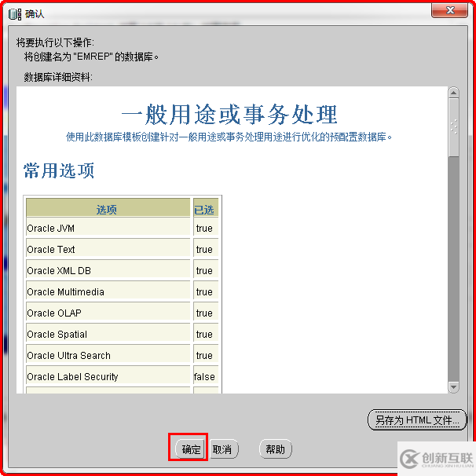Image resolution: width=476 pixels, height=476 pixels.
Task: Click the 已选 column header
Action: (x=206, y=207)
